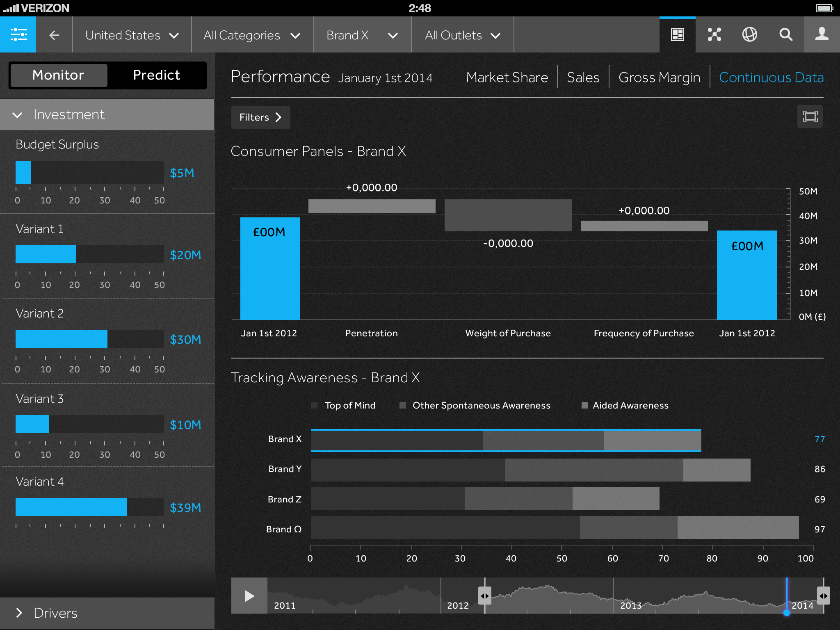Open the network nodes view icon
Screen dimensions: 840x630
714,35
